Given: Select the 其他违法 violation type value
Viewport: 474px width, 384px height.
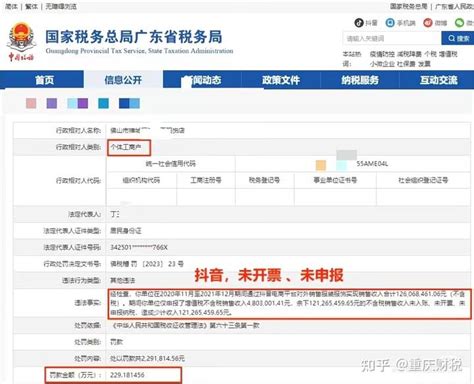Looking at the screenshot, I should pyautogui.click(x=123, y=281).
